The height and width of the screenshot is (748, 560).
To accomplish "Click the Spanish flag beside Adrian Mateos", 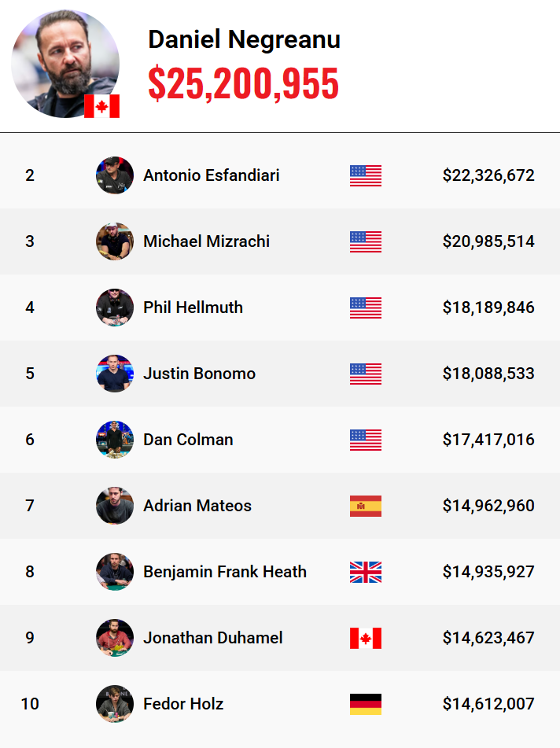I will tap(366, 506).
